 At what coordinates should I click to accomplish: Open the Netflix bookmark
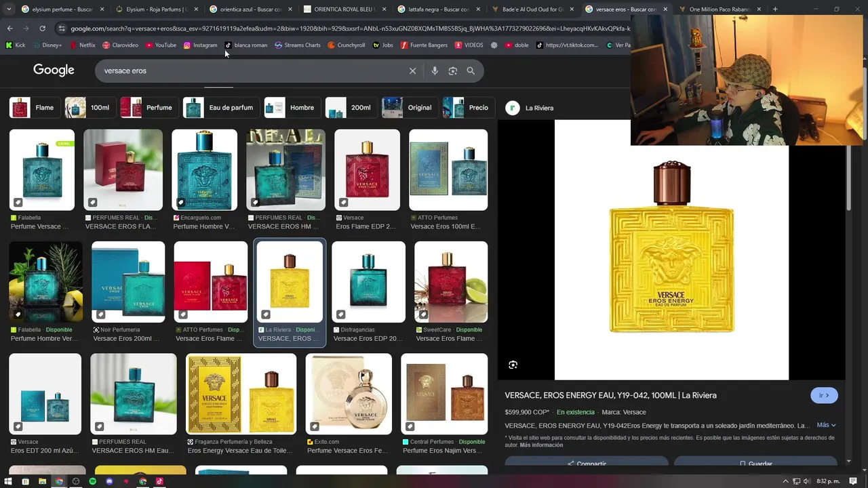[82, 45]
